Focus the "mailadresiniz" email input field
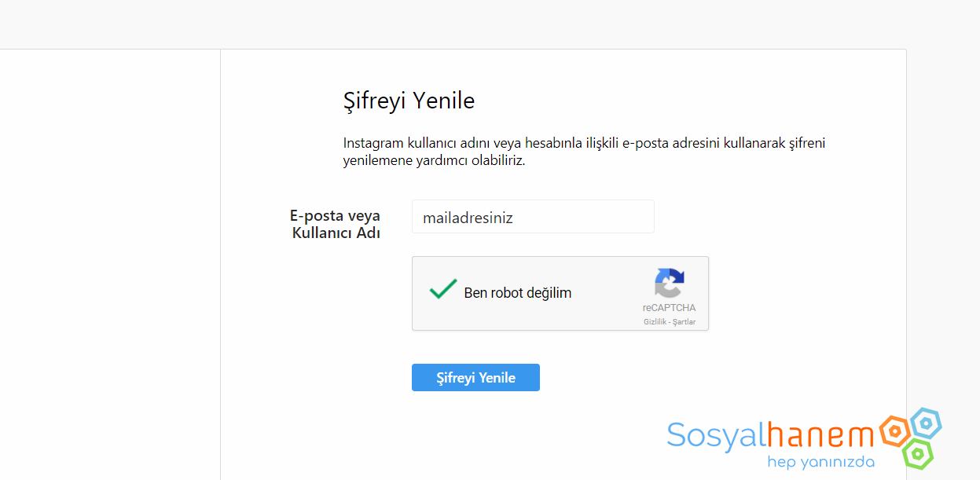 click(533, 217)
